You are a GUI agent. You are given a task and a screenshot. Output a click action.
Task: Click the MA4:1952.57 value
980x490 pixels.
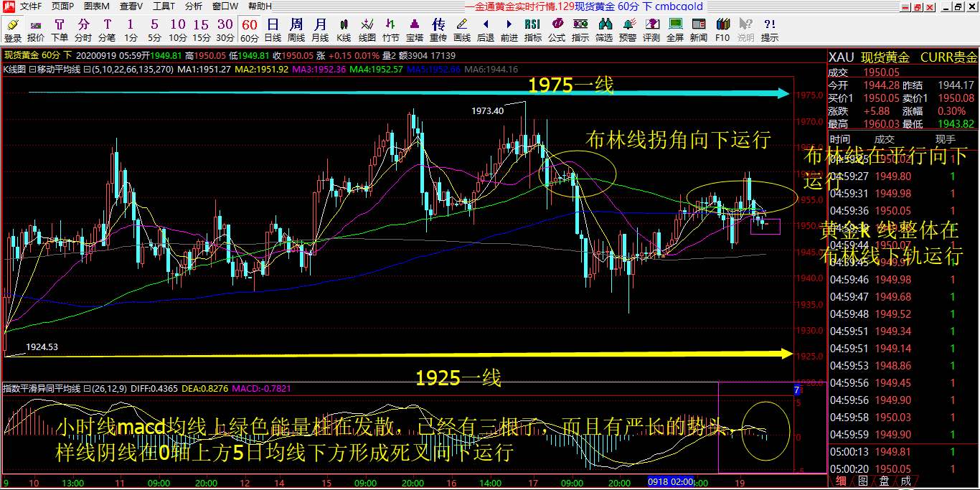377,70
